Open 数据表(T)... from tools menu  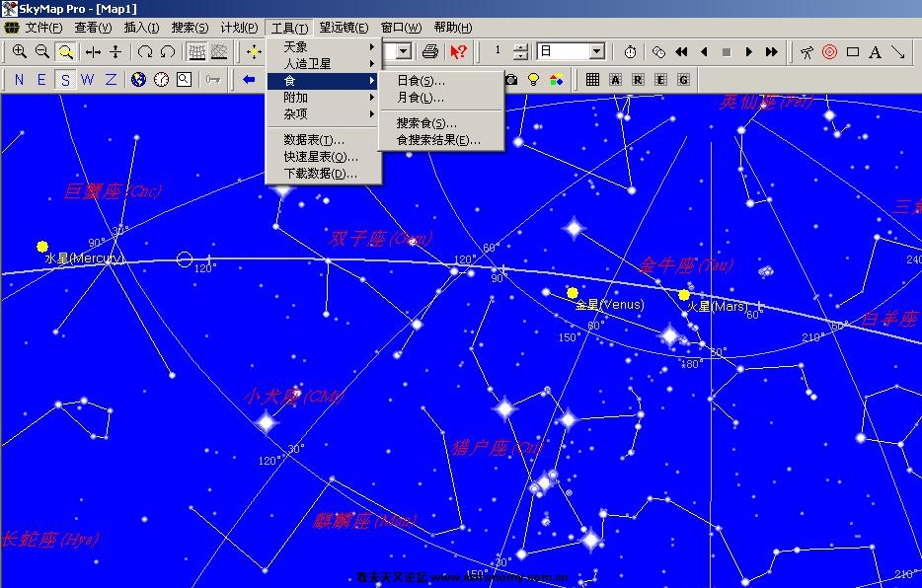pos(325,140)
